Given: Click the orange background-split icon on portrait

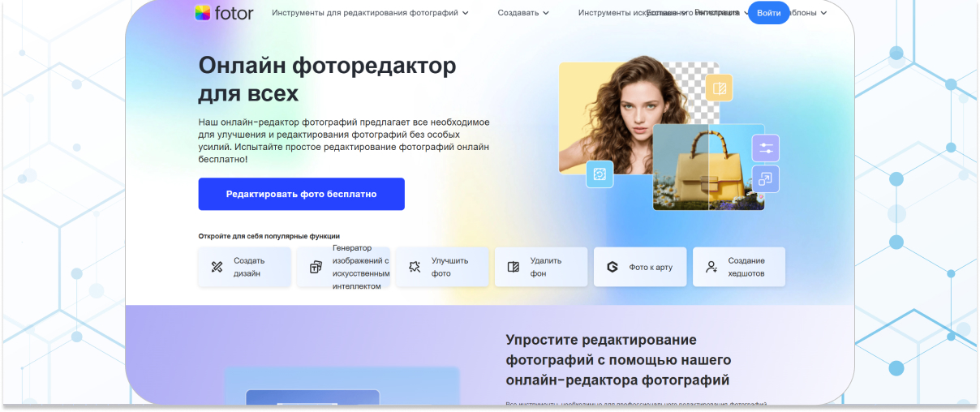Looking at the screenshot, I should tap(718, 88).
